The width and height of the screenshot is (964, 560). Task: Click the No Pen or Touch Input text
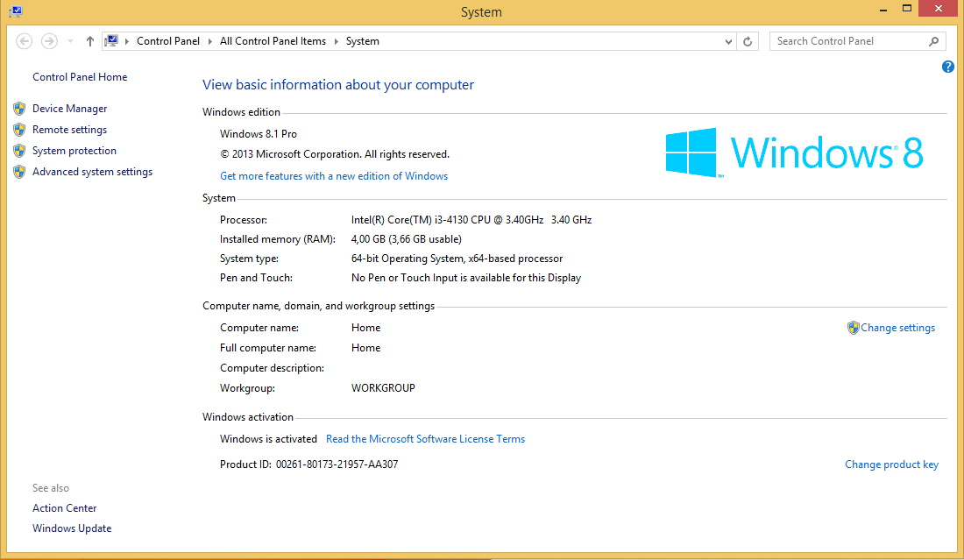click(466, 278)
